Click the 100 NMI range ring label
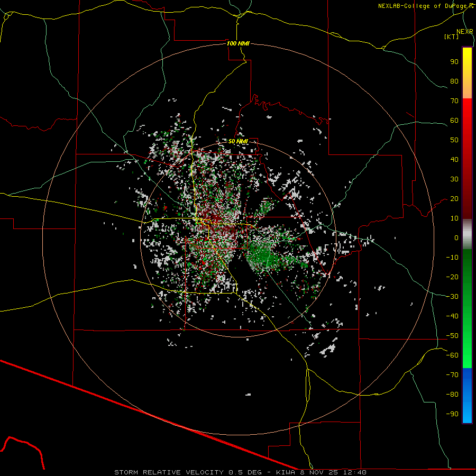 point(238,43)
